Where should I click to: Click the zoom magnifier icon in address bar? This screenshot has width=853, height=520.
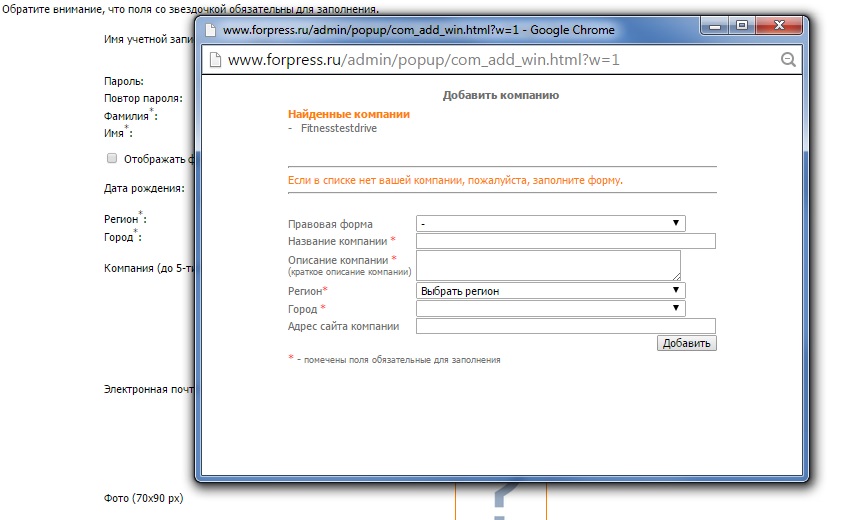[788, 60]
